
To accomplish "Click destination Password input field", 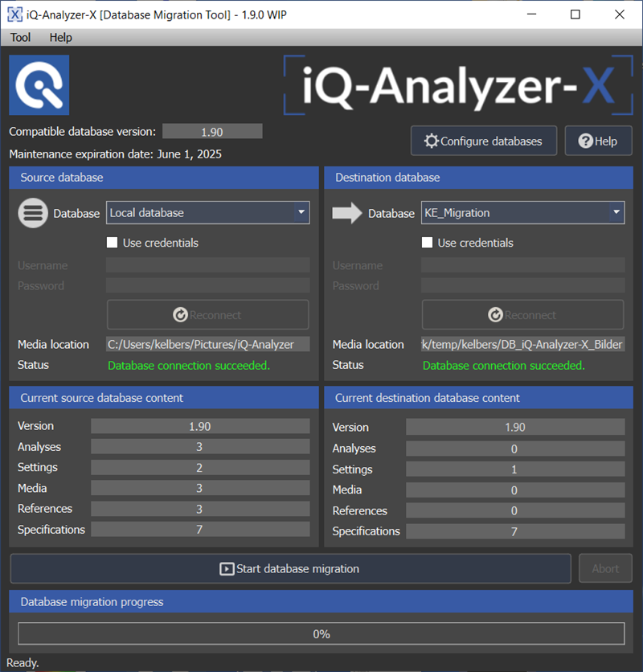I will click(x=523, y=285).
